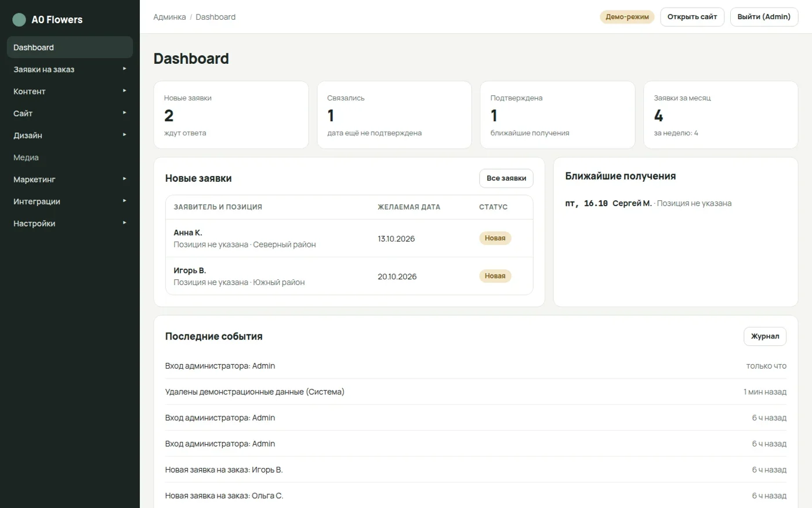Open the Медиа sidebar item
This screenshot has height=508, width=812.
[70, 157]
